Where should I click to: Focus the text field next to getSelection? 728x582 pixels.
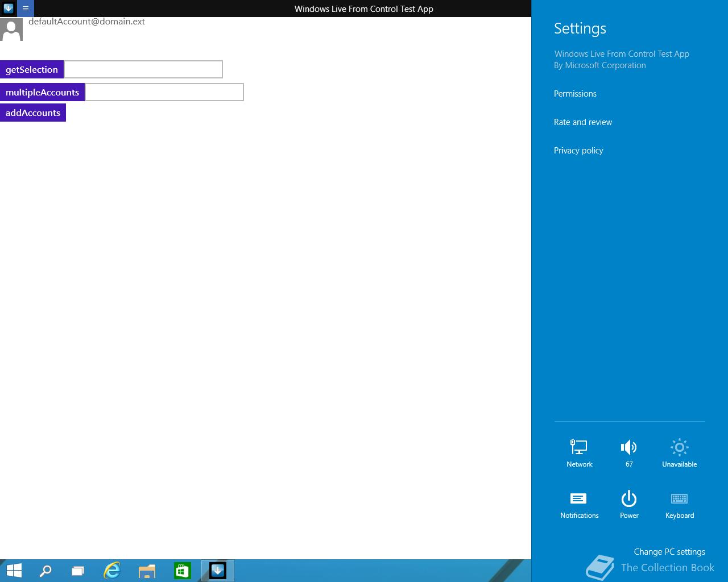click(x=143, y=69)
